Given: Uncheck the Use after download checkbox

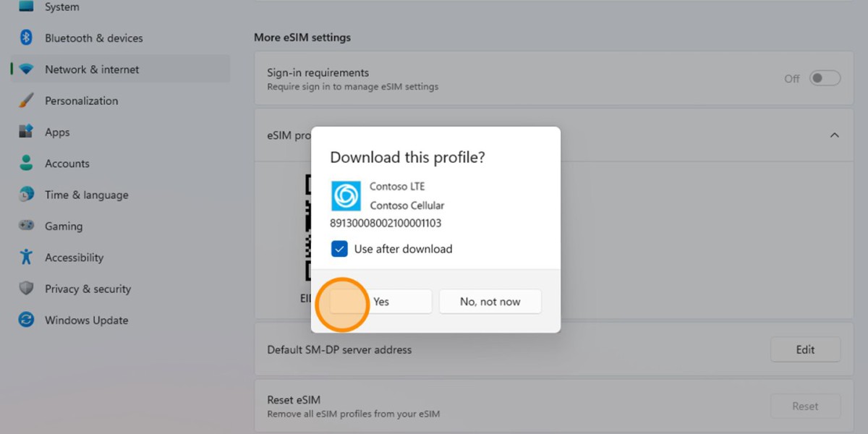Looking at the screenshot, I should (x=339, y=249).
